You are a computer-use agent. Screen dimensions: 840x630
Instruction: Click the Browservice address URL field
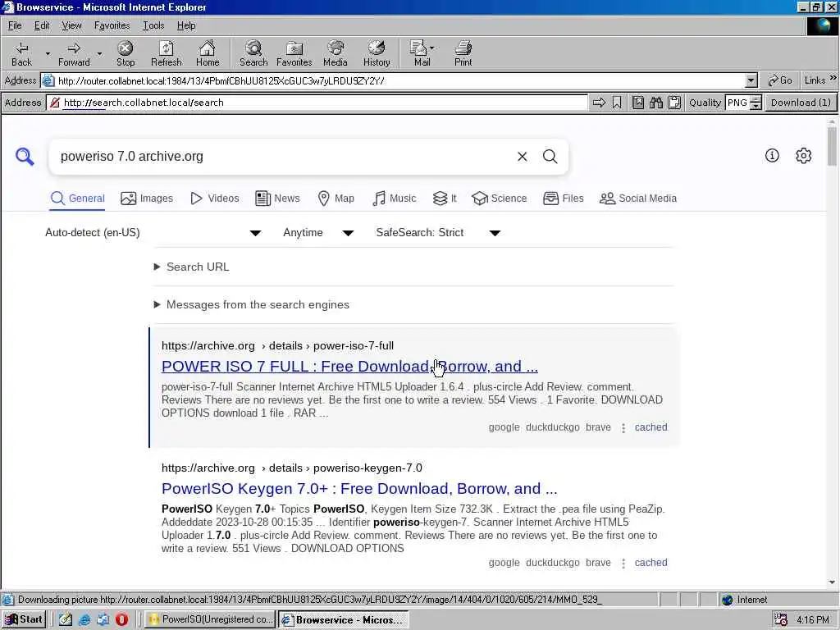pyautogui.click(x=324, y=103)
